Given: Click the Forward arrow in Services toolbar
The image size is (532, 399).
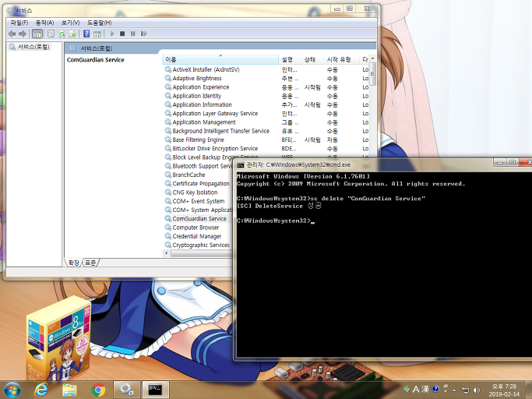Looking at the screenshot, I should tap(23, 34).
